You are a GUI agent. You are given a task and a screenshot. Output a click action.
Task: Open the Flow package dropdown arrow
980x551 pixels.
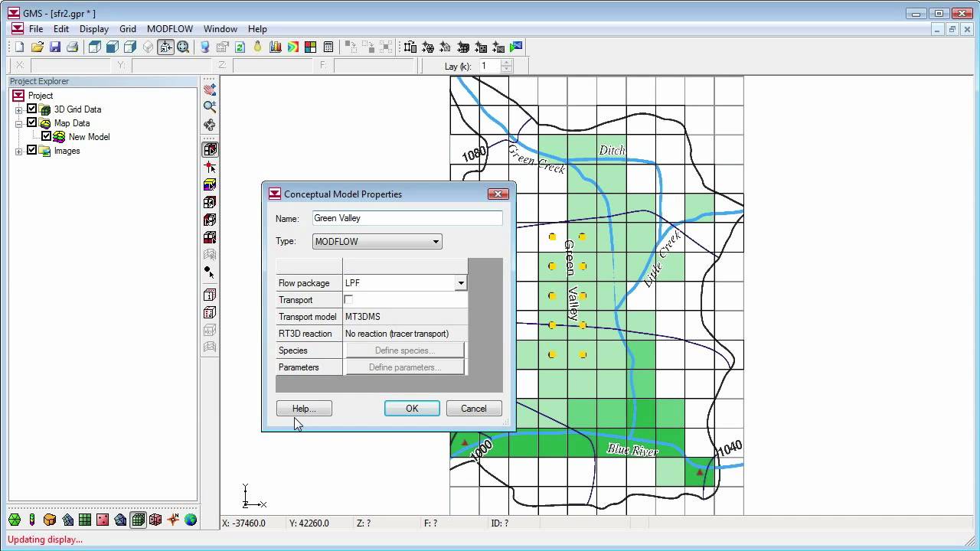pyautogui.click(x=460, y=283)
